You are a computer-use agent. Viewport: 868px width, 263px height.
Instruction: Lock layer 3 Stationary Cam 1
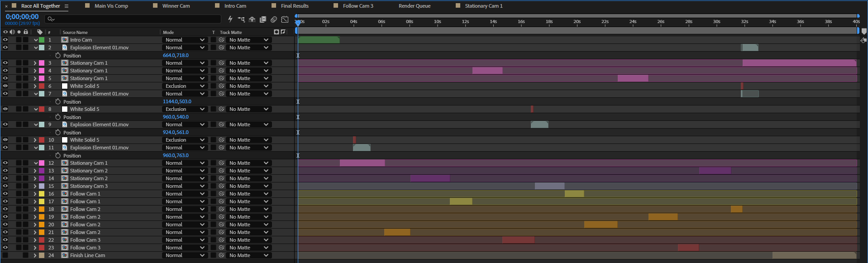click(x=26, y=63)
